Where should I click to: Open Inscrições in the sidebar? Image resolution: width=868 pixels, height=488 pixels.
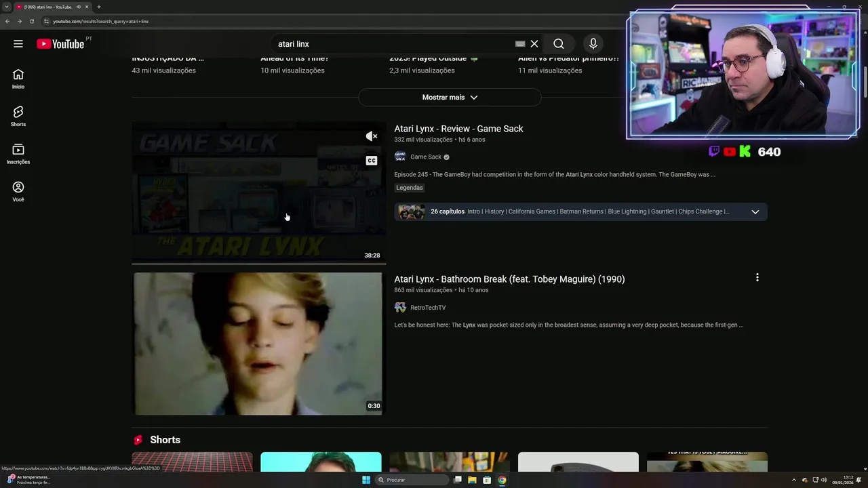pos(18,154)
